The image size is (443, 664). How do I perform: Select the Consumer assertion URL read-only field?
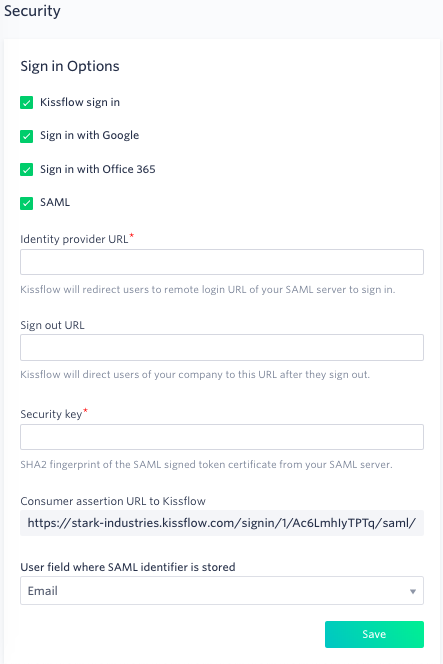point(222,523)
